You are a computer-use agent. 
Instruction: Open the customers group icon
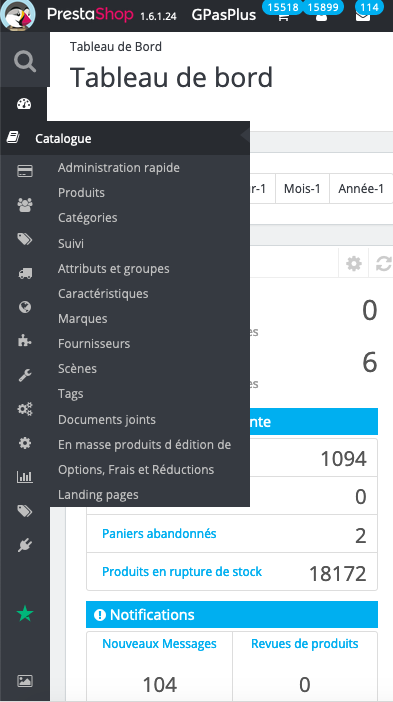(x=25, y=205)
